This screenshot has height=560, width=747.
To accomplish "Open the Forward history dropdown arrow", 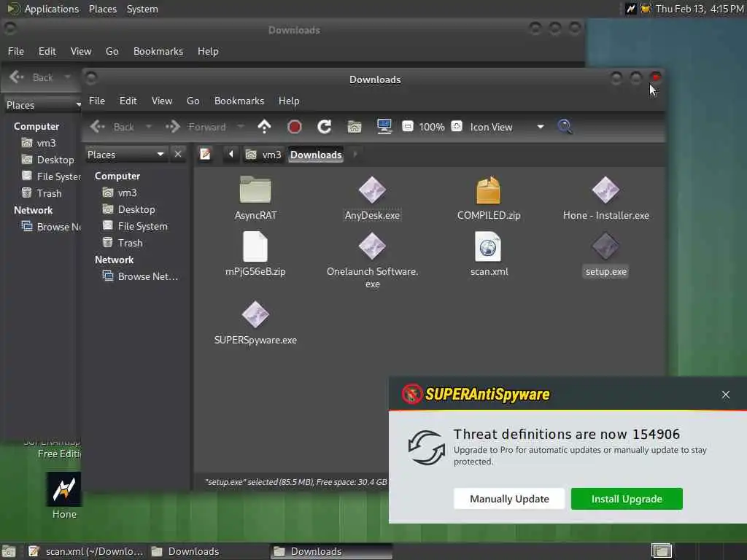I will tap(241, 127).
